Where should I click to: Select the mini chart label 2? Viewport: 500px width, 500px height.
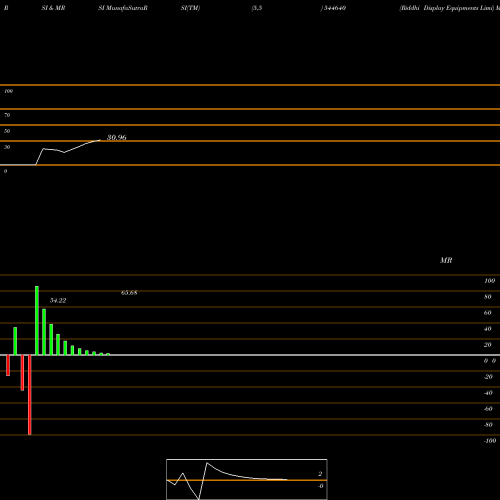[320, 474]
